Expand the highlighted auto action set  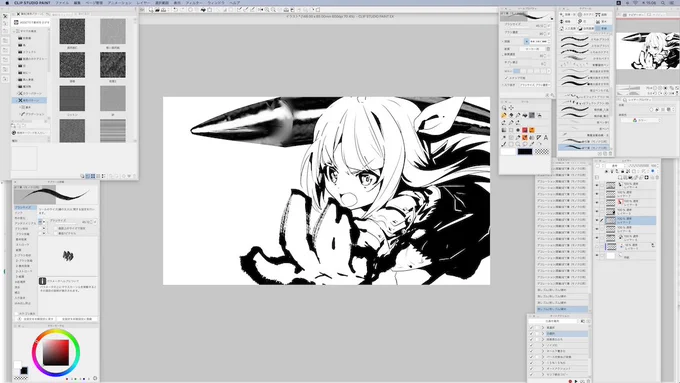pyautogui.click(x=543, y=334)
